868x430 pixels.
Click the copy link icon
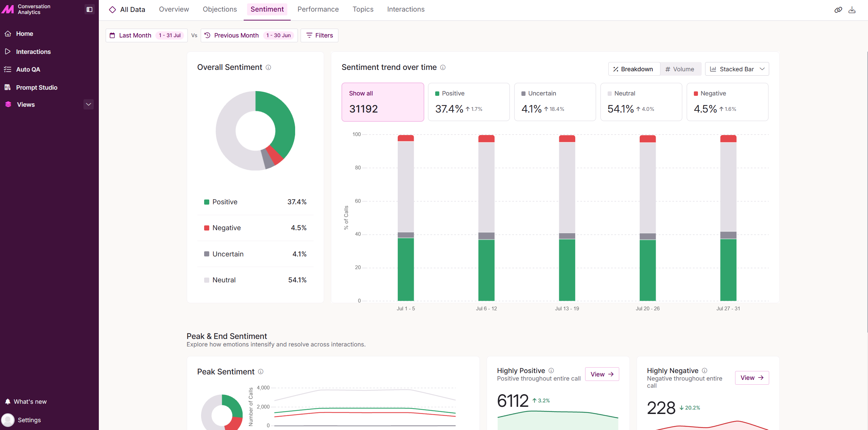838,10
